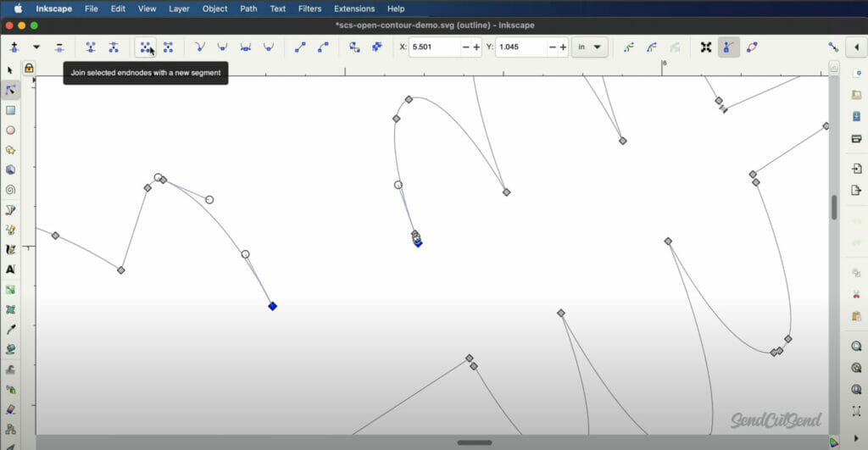Click Join selected endnodes with new segment

click(x=145, y=47)
